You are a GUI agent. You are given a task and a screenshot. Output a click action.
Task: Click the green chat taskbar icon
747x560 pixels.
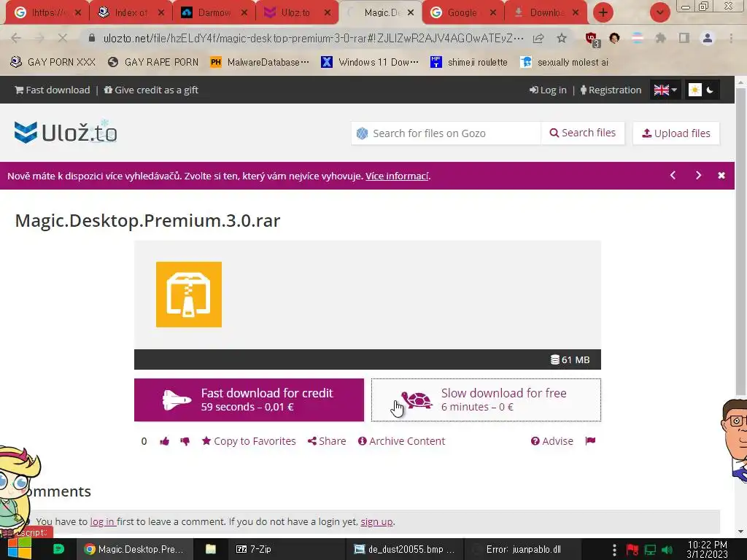click(58, 549)
